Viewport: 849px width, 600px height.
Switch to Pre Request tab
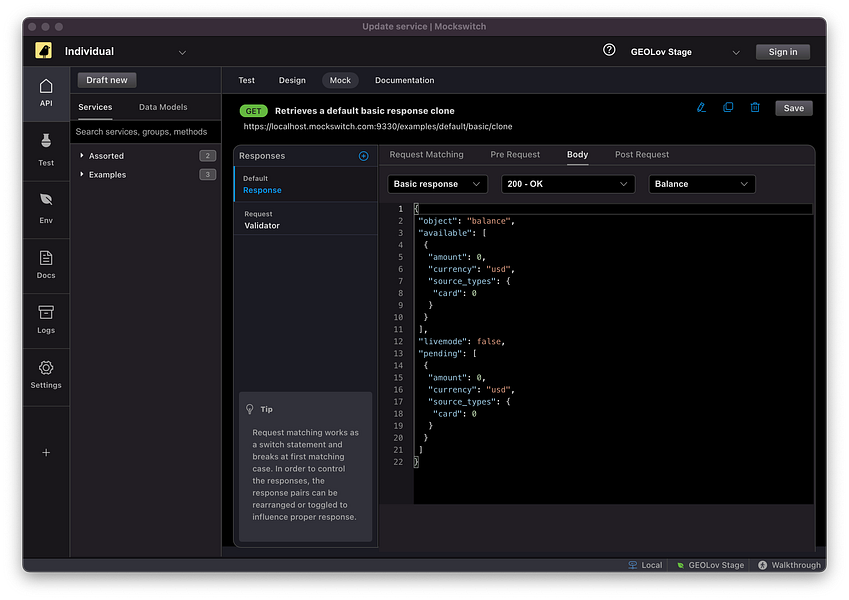(515, 154)
